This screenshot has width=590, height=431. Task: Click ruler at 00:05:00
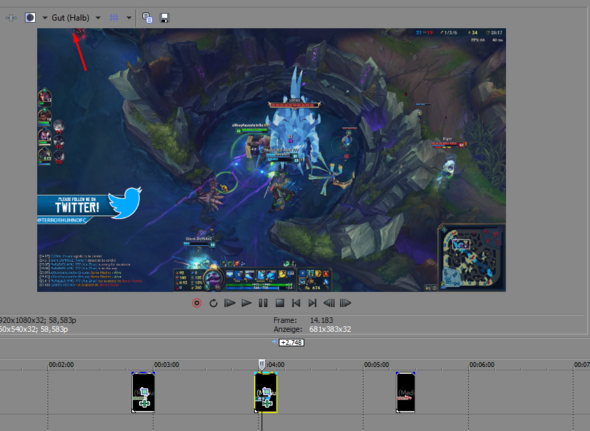tap(376, 365)
